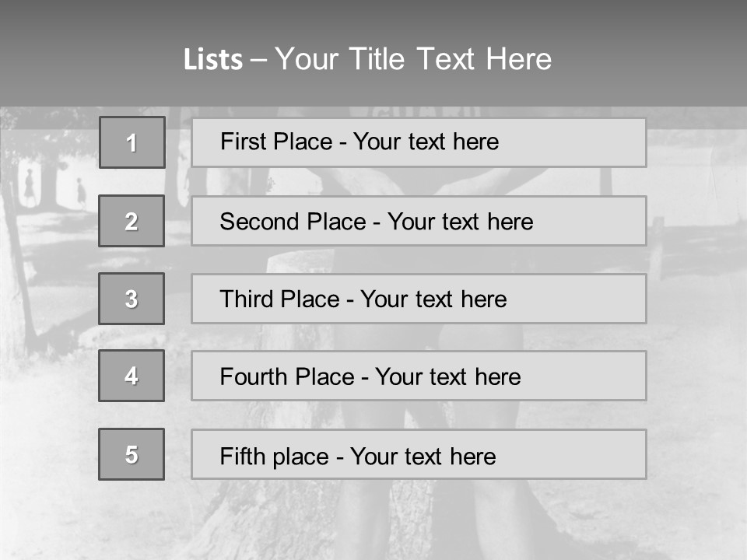Select the 'Your Title Text Here' title text
The image size is (747, 560).
(413, 60)
